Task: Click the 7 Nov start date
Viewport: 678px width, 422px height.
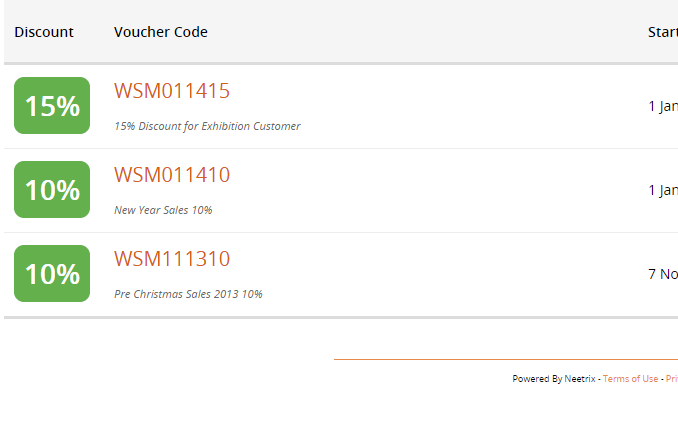Action: click(663, 274)
